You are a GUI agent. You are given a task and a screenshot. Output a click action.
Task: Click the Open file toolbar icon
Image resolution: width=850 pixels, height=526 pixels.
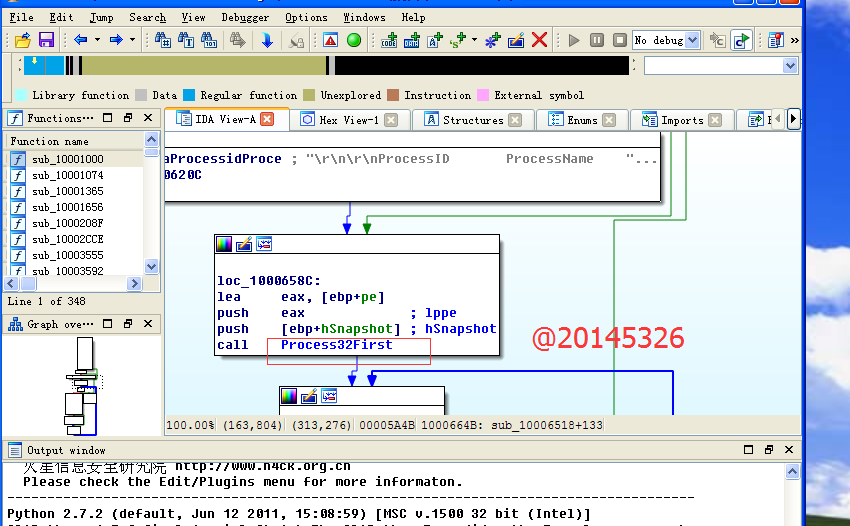(x=24, y=40)
